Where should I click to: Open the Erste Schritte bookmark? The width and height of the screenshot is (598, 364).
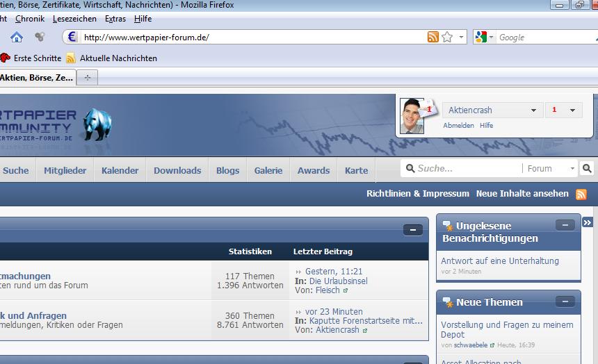click(x=38, y=58)
